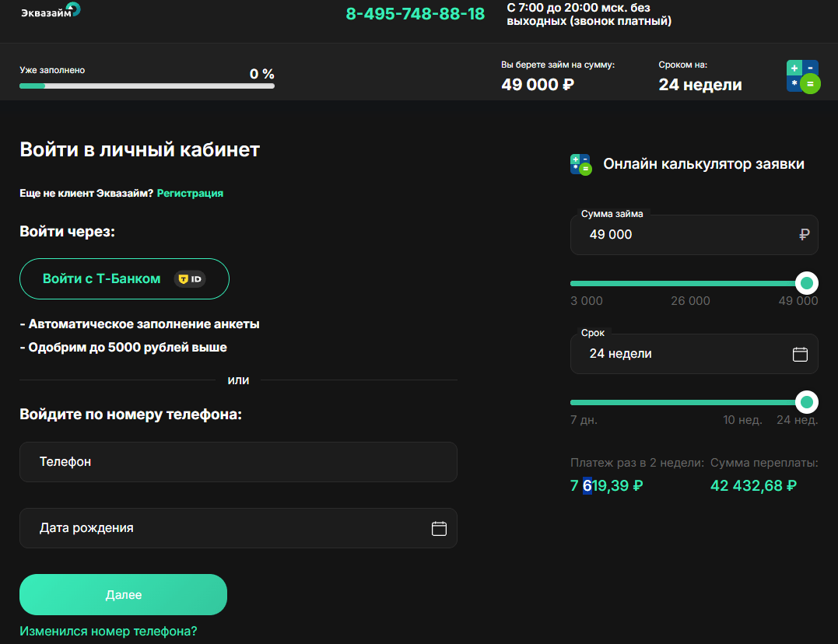Open calendar icon in Дата рождения field
838x644 pixels.
(x=439, y=529)
